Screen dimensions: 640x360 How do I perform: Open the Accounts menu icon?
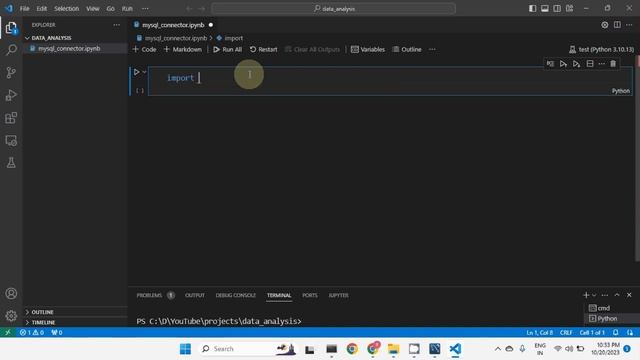(11, 293)
